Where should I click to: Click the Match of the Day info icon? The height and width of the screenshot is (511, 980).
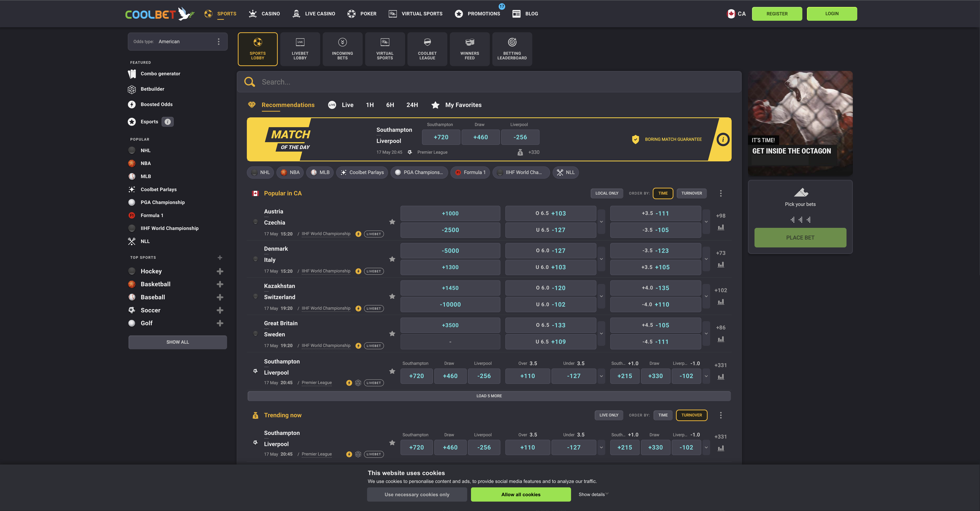point(723,139)
